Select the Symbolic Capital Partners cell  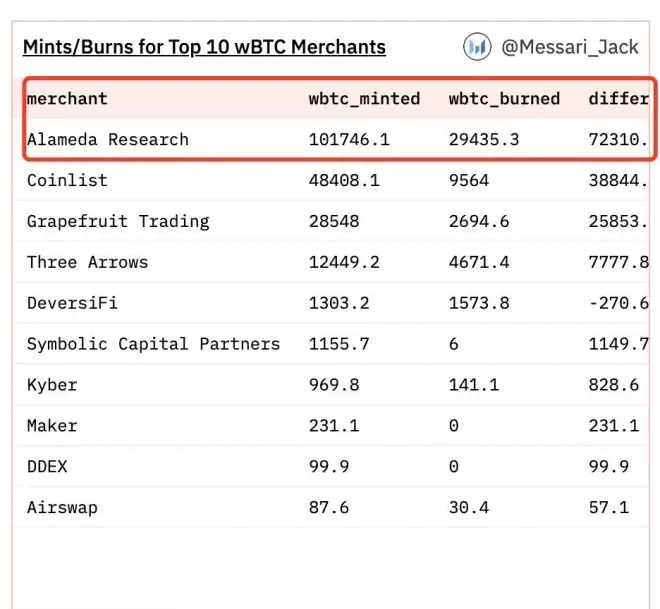[x=153, y=344]
